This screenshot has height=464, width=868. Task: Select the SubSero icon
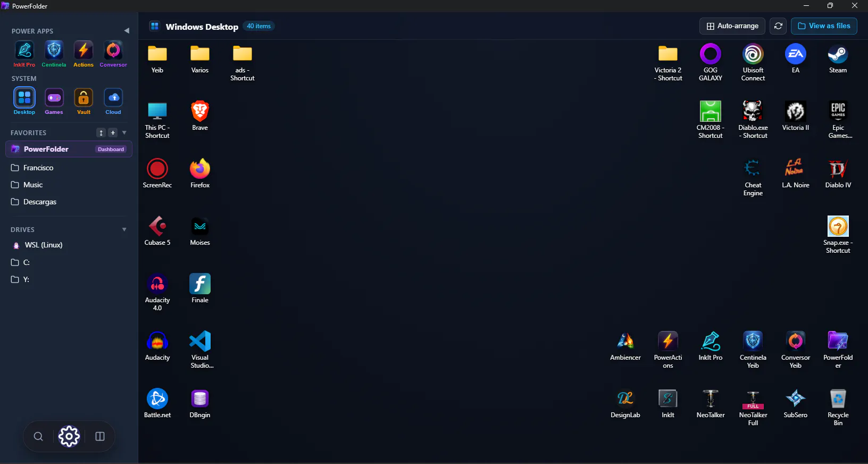(796, 403)
